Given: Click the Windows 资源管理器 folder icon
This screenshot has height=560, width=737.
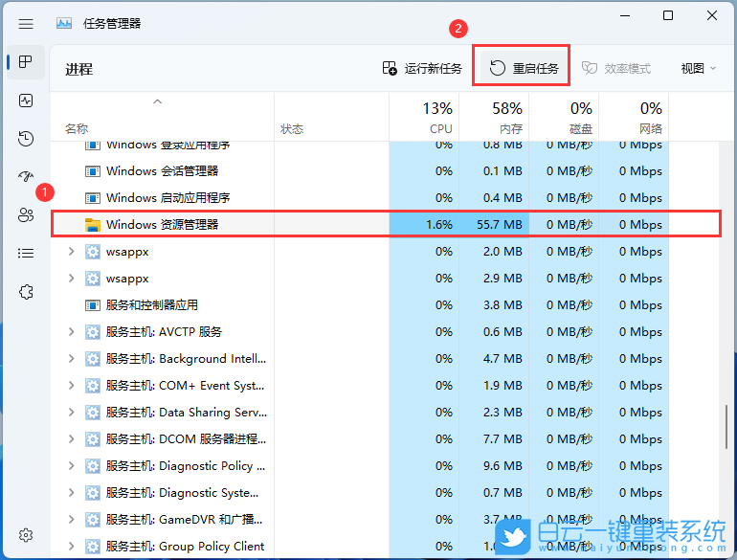Looking at the screenshot, I should [93, 225].
